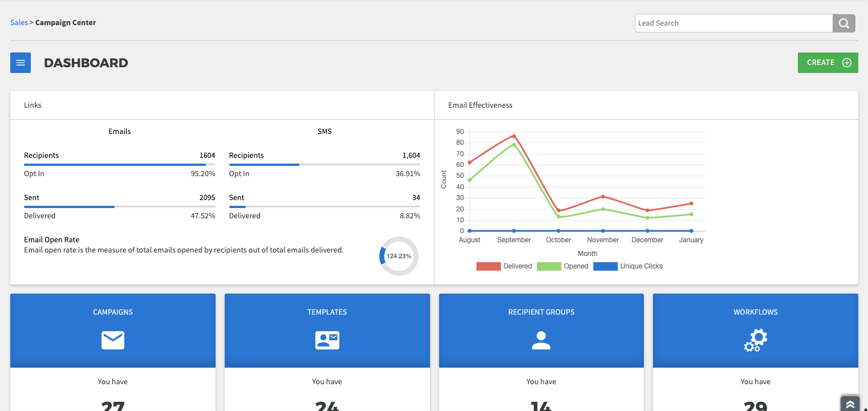
Task: Open the CAMPAIGNS tile header
Action: pyautogui.click(x=113, y=312)
